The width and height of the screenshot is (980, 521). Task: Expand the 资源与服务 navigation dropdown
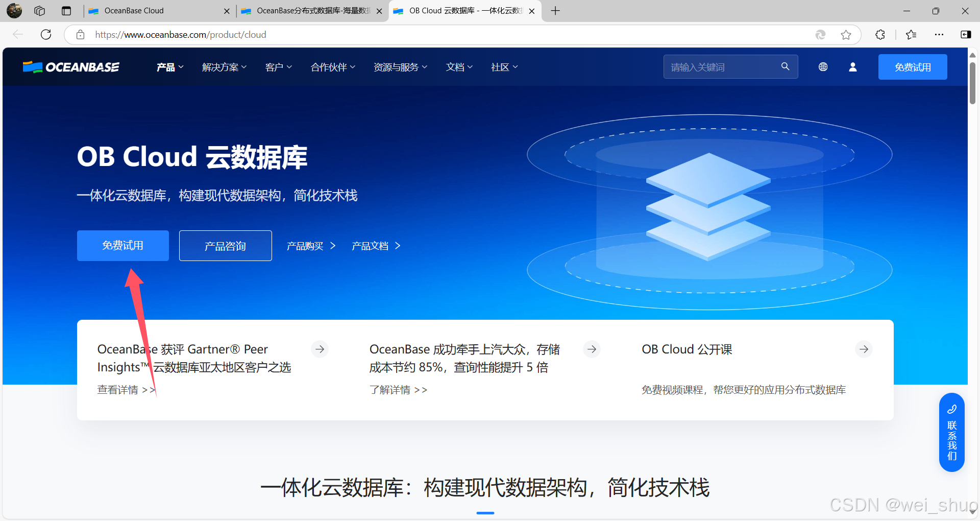400,67
